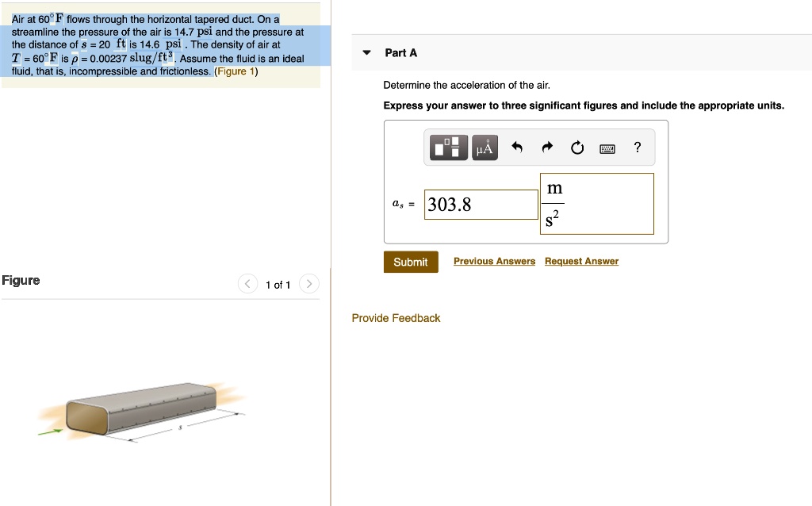
Task: Click the m/s² units field
Action: pyautogui.click(x=596, y=204)
